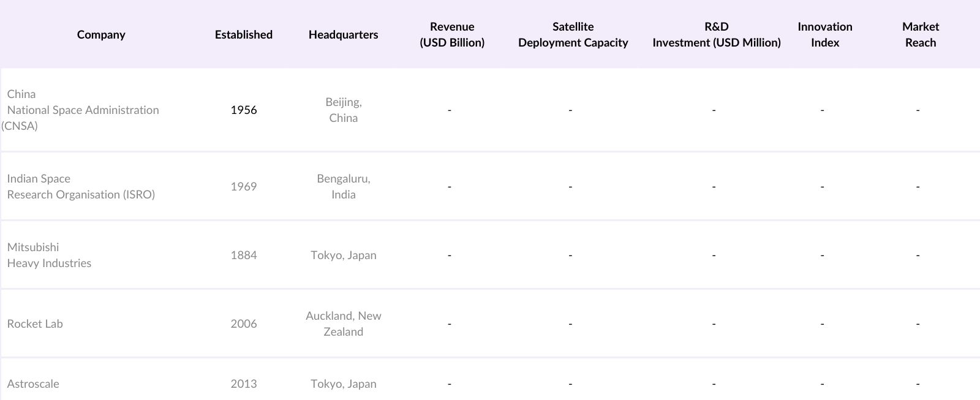Screen dimensions: 980x400
Task: Click the Mitsubishi Heavy Industries company cell
Action: pos(49,255)
